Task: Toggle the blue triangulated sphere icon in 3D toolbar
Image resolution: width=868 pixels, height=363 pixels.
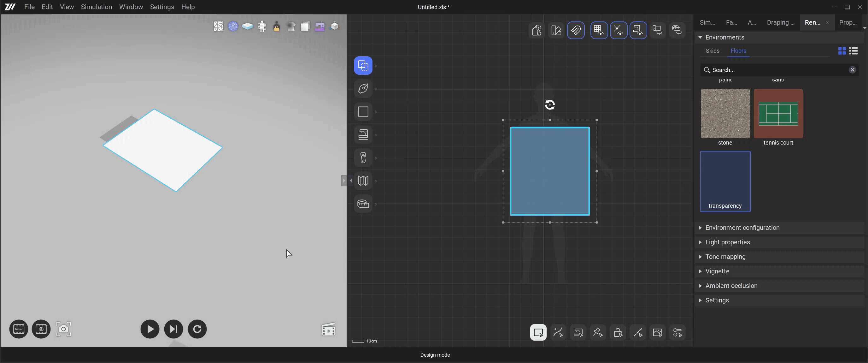Action: click(233, 26)
